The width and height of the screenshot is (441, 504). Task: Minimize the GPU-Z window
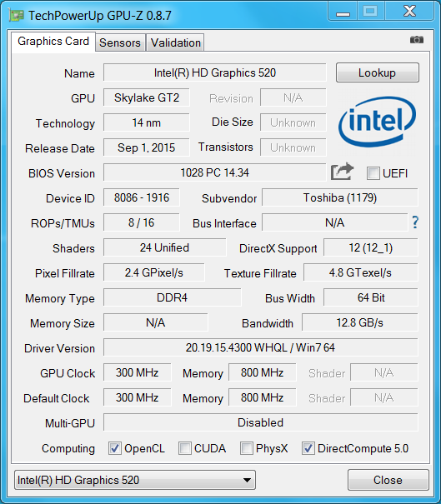coord(343,12)
